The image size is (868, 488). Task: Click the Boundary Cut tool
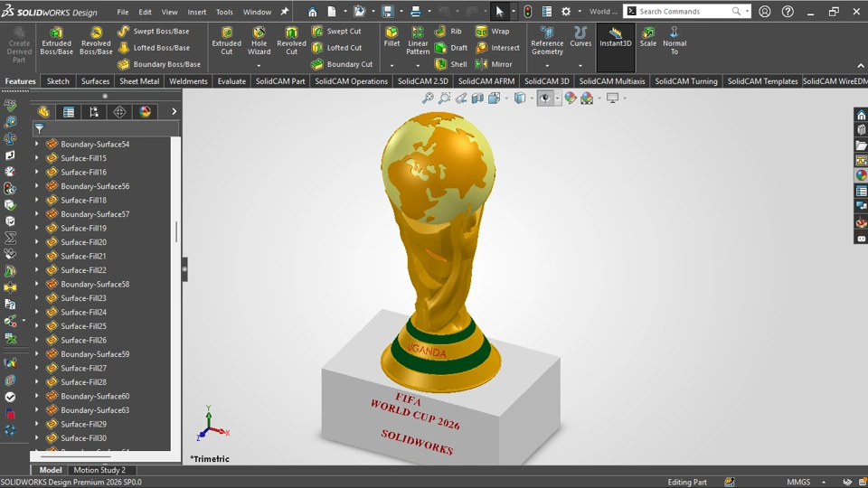(342, 64)
